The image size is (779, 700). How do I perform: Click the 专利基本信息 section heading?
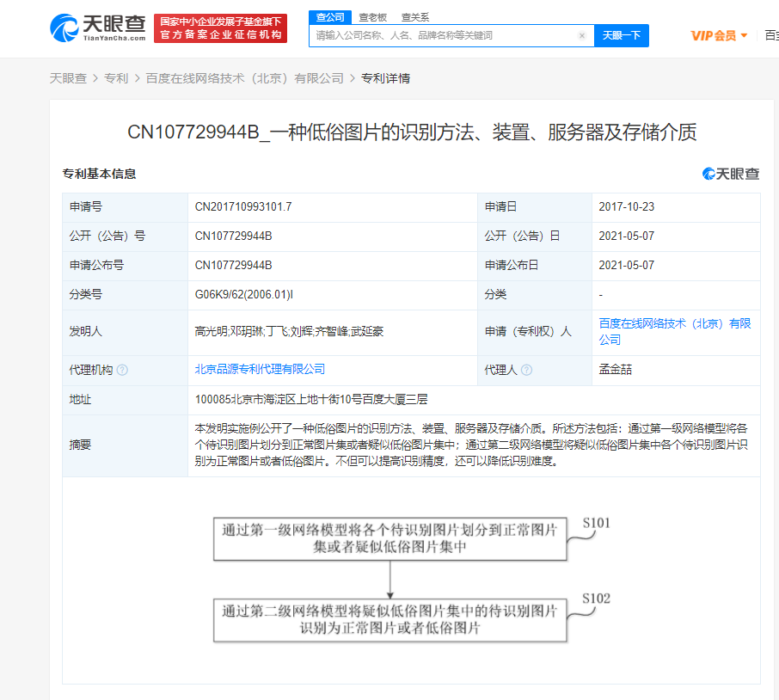pos(99,174)
